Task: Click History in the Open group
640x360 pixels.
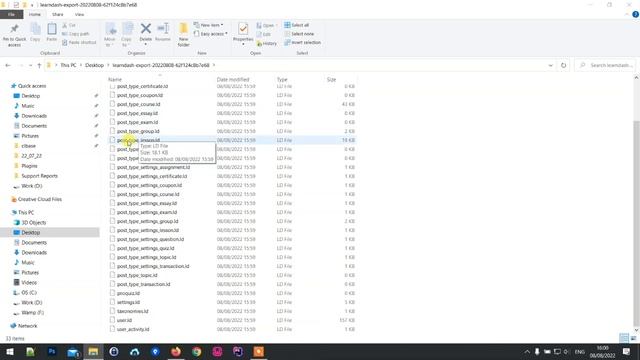Action: (267, 43)
